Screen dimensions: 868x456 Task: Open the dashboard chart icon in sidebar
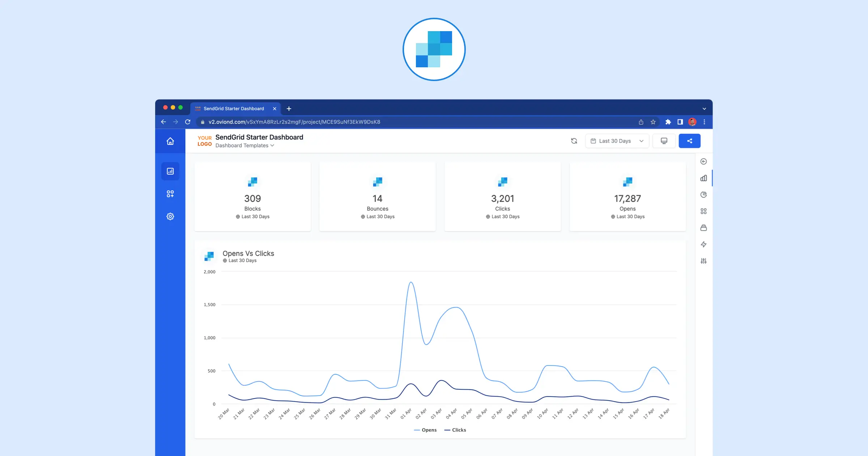coord(170,171)
